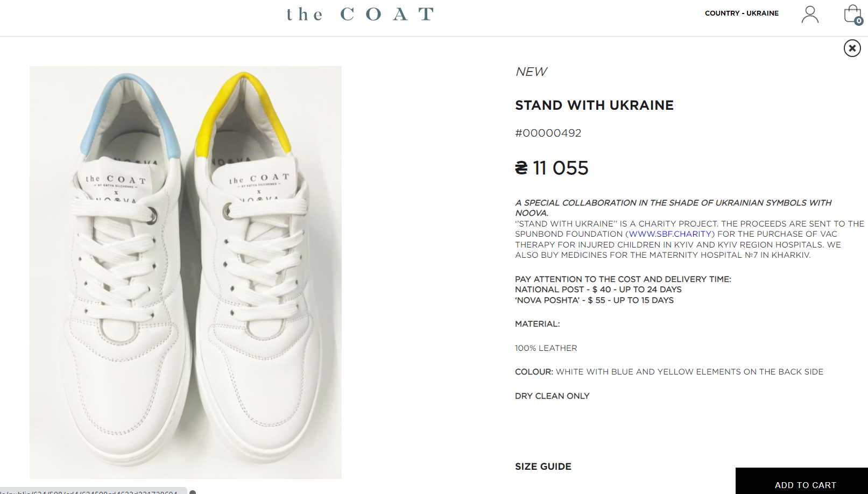Click the DRY CLEAN ONLY care note
Viewport: 868px width, 494px height.
(x=552, y=396)
